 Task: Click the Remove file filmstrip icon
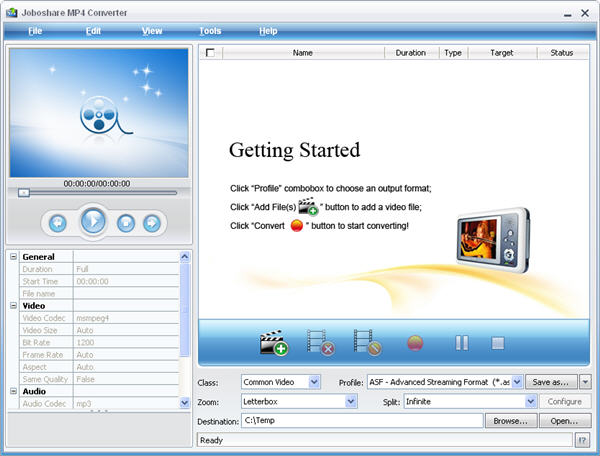(x=321, y=342)
